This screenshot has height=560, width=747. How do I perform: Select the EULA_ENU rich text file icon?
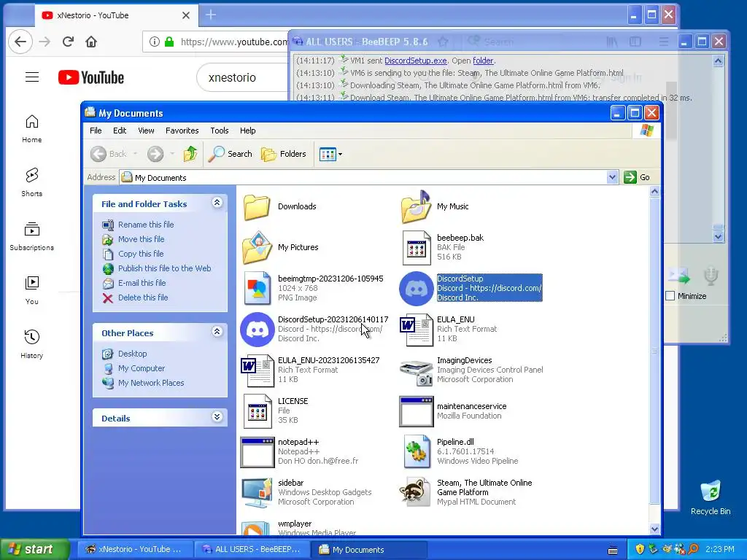(416, 330)
